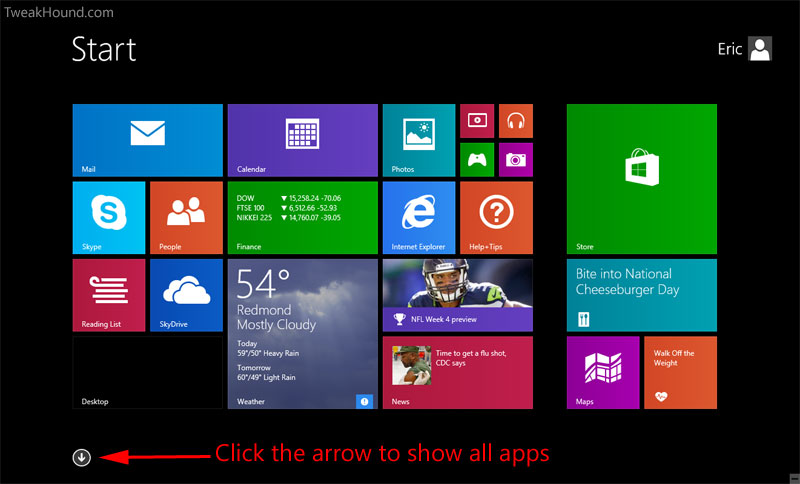The width and height of the screenshot is (800, 484).
Task: Click the weather alert info badge
Action: click(364, 401)
